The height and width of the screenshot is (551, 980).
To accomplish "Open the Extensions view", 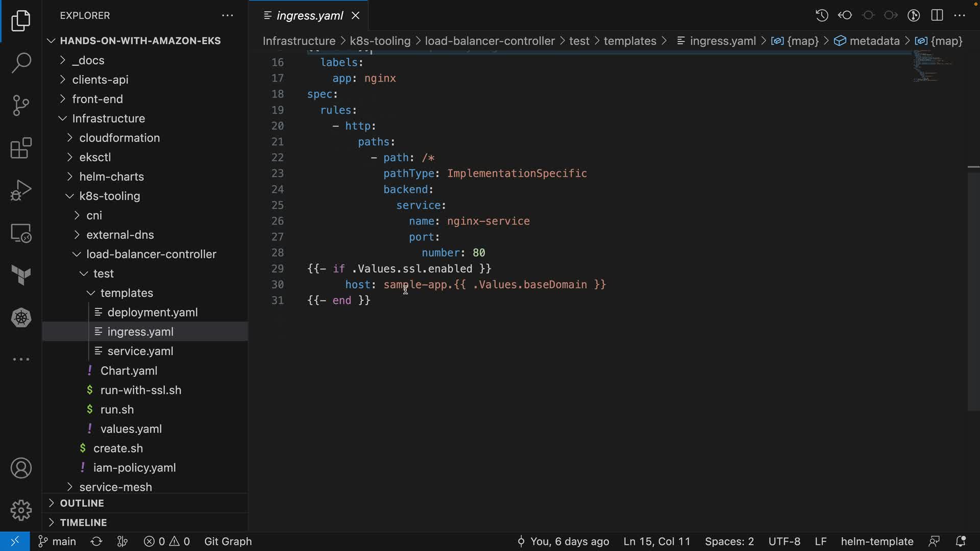I will [21, 148].
